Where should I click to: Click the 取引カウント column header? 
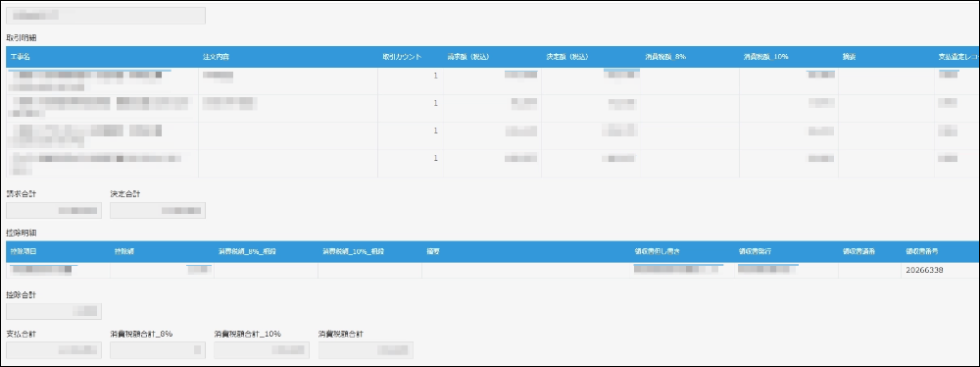tap(411, 57)
